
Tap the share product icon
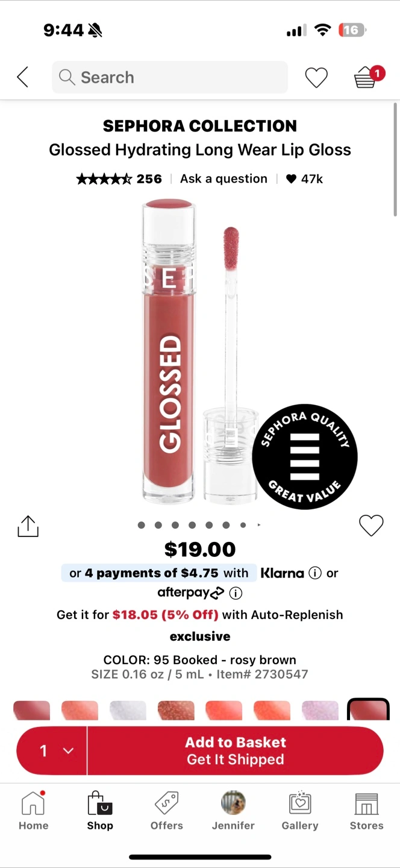(x=28, y=526)
